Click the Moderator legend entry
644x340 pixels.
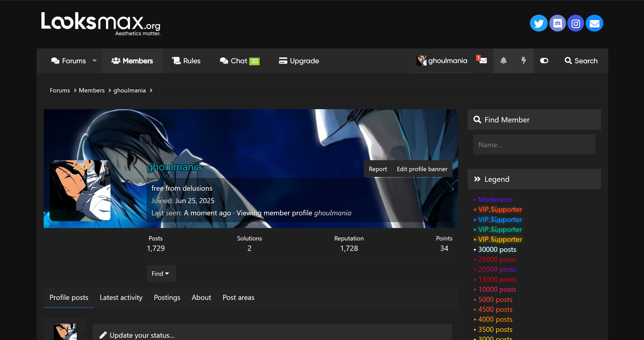(x=495, y=200)
